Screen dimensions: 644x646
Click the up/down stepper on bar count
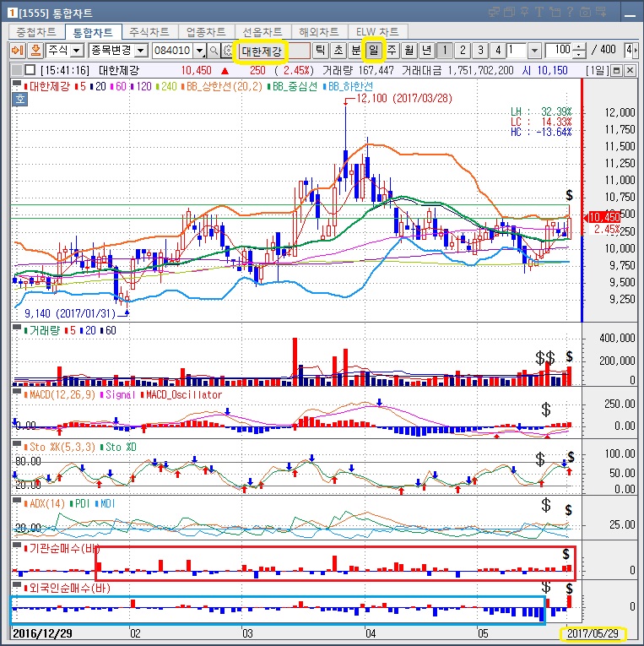[579, 51]
